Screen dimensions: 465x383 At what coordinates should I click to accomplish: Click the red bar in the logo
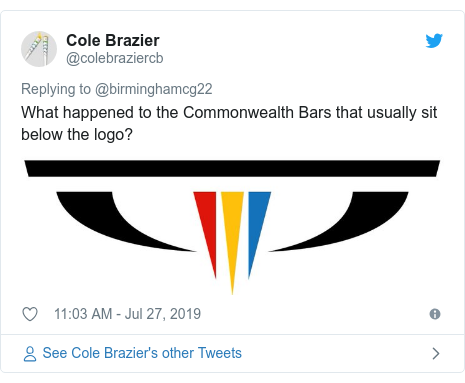pos(207,227)
